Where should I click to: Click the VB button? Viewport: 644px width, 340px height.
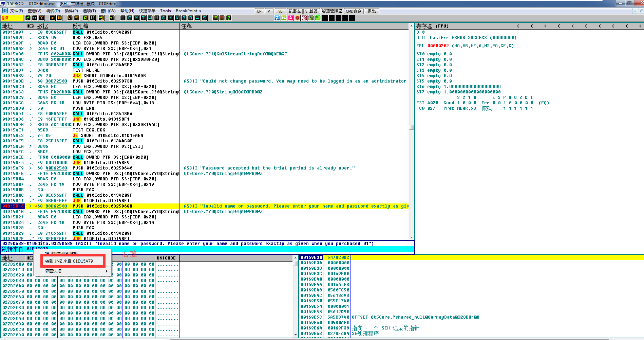pos(280,11)
